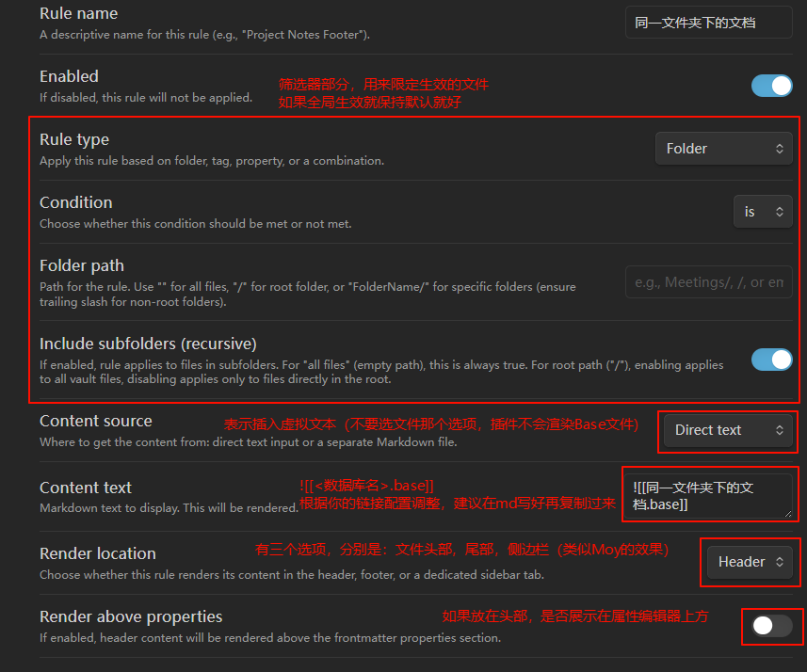Click the description 'If disabled, this rule will not be applied.'
The image size is (807, 672).
[x=146, y=97]
